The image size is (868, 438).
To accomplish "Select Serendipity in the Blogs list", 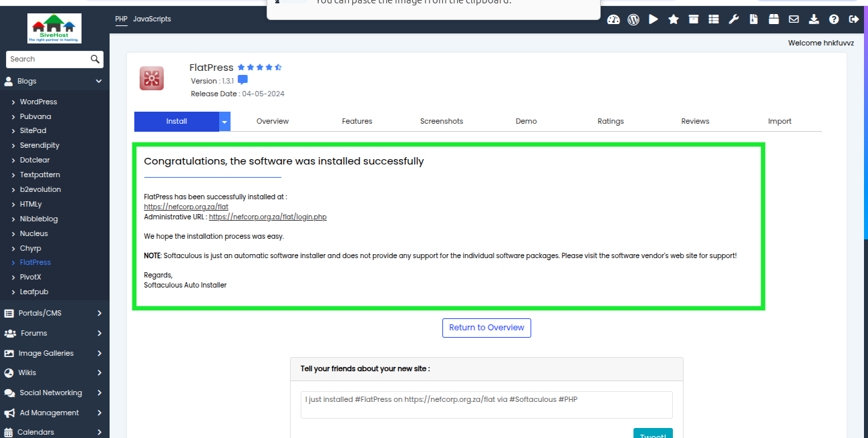I will pos(39,145).
